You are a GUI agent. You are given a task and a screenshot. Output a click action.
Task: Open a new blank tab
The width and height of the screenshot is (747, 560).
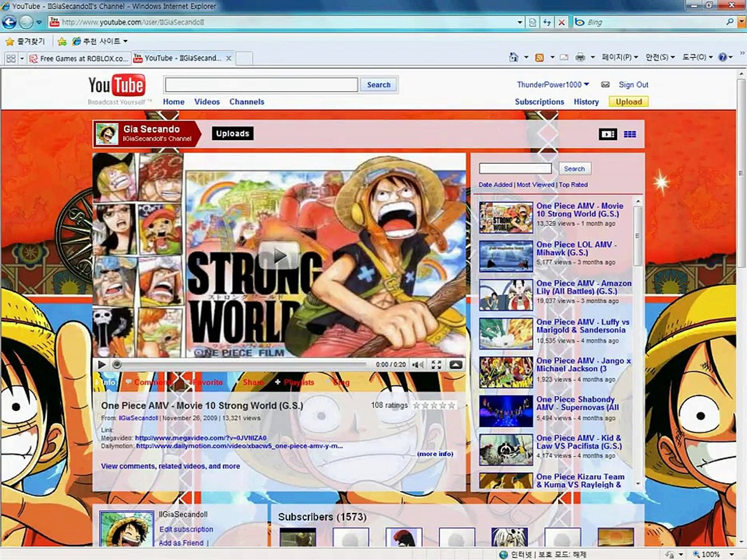[244, 59]
